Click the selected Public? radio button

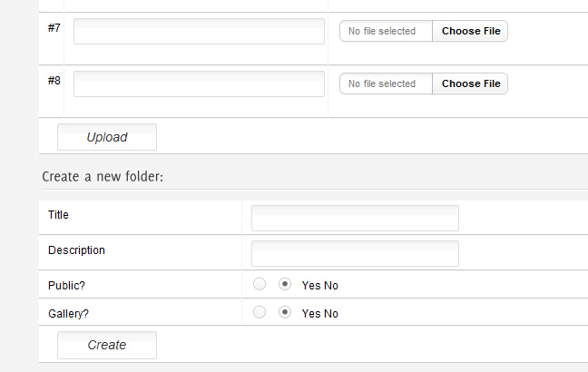285,284
